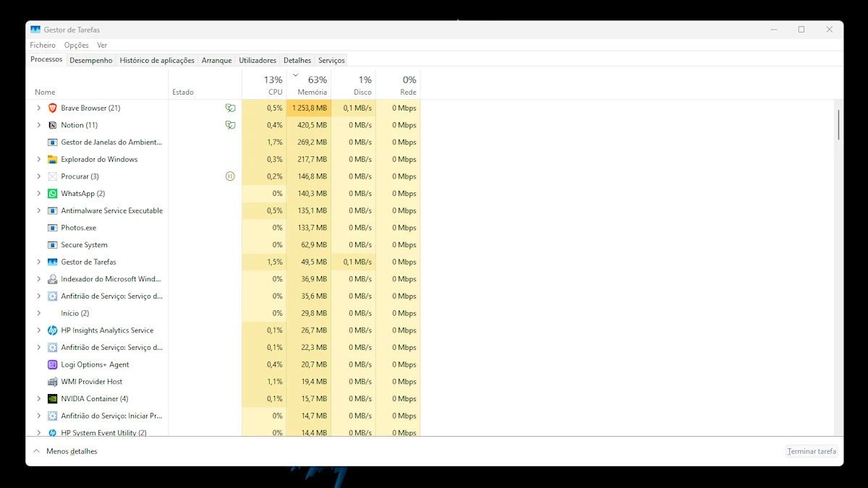Click the vertical scrollbar of process list
The image size is (868, 488).
838,124
